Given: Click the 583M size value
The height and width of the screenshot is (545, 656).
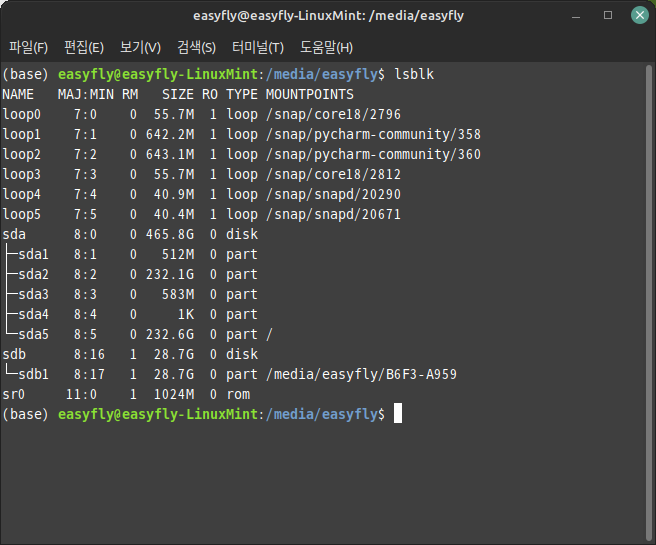Looking at the screenshot, I should click(178, 294).
